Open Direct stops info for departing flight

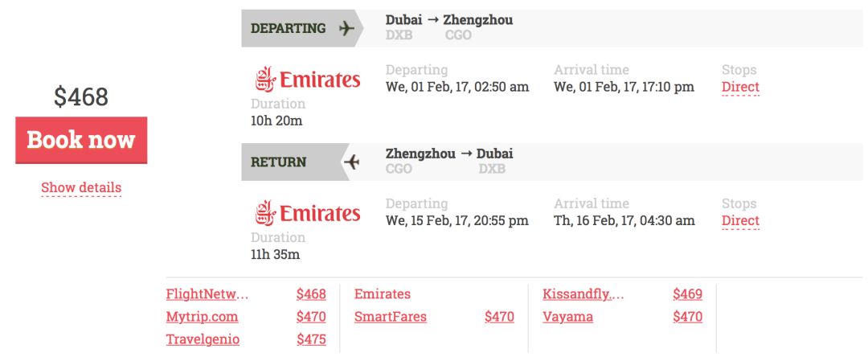pos(740,88)
